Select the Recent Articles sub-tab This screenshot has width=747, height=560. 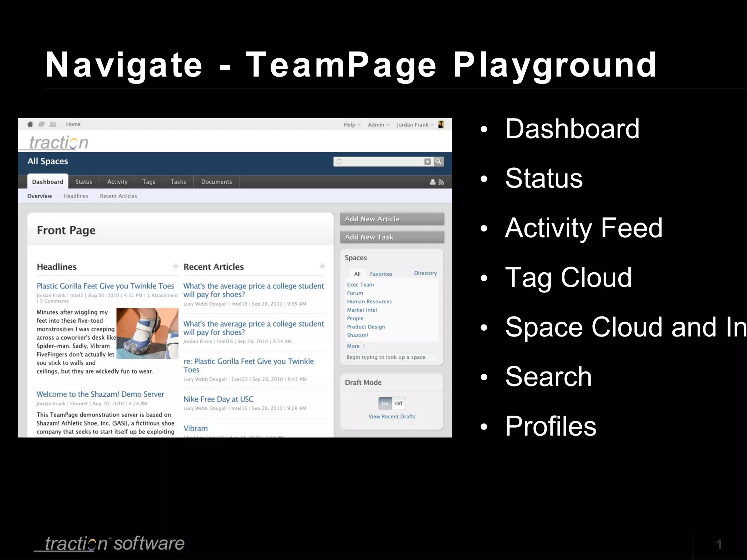(119, 196)
